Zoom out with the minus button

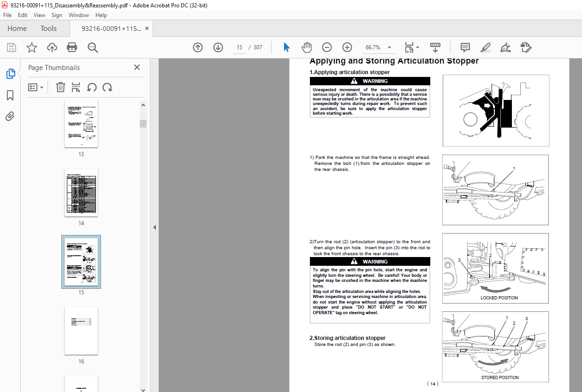327,47
